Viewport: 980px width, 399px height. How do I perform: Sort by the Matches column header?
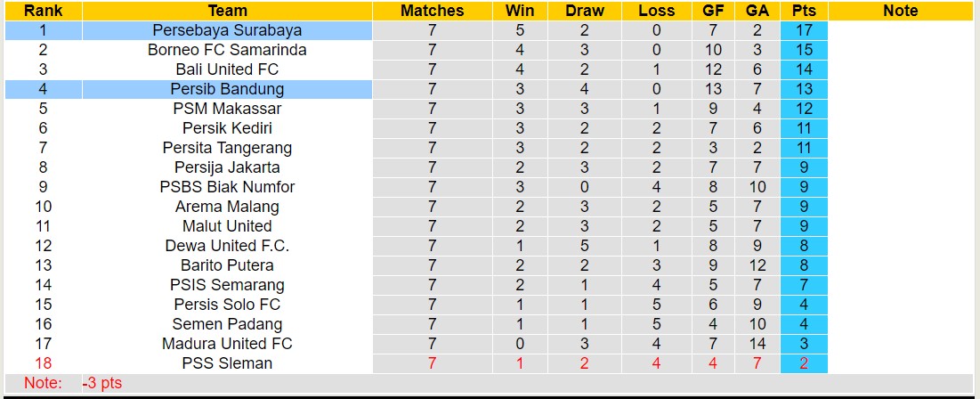[433, 11]
